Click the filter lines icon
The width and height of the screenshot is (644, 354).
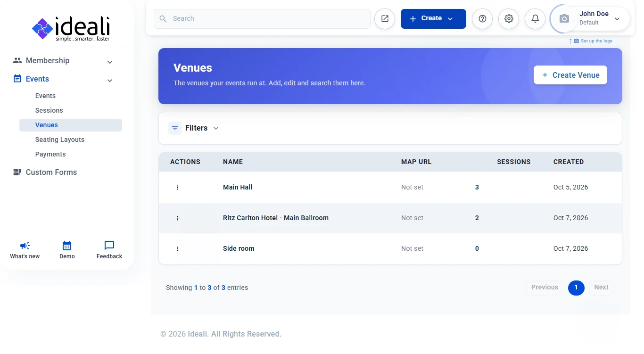(x=175, y=128)
